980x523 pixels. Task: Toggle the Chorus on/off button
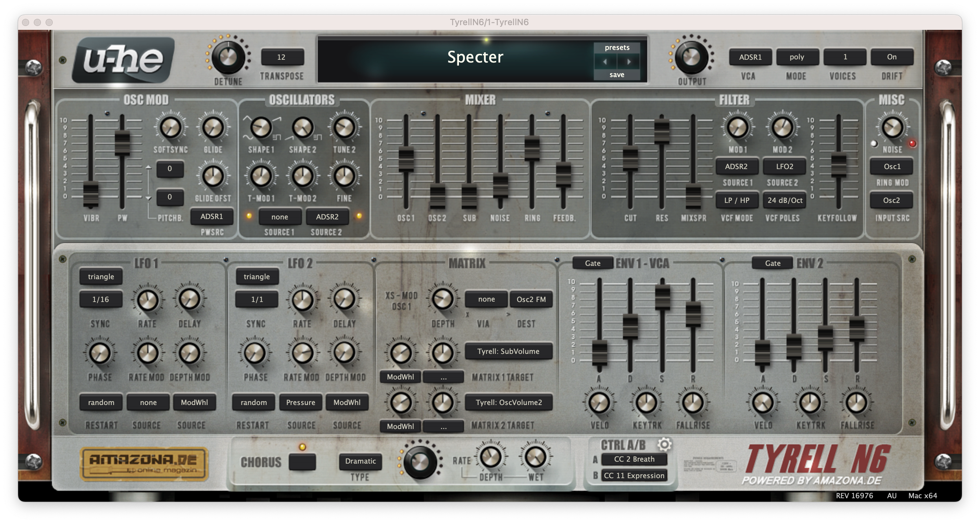[302, 462]
